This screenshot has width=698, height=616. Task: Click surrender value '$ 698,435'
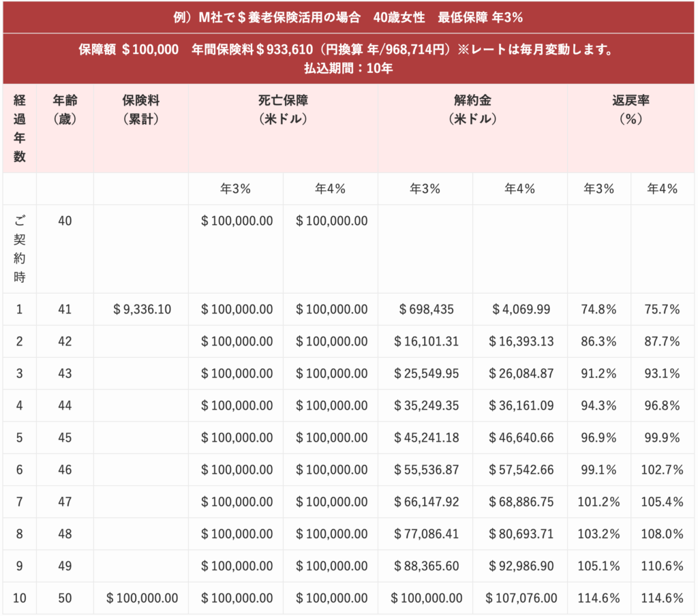tap(426, 309)
